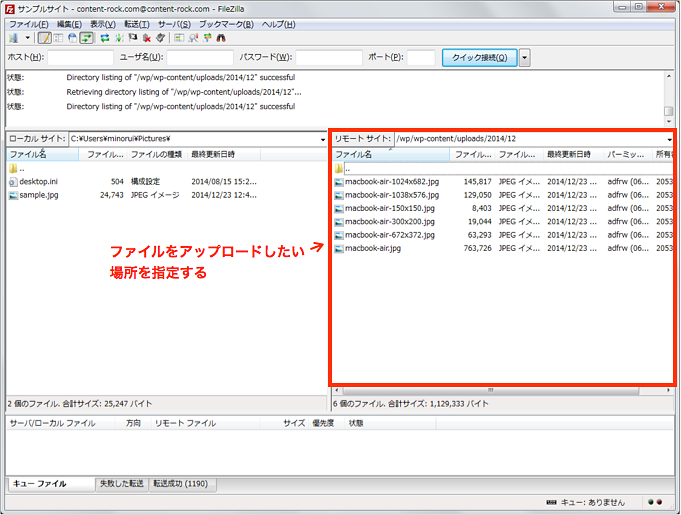
Task: Open the サーバ(S) menu
Action: pos(174,24)
